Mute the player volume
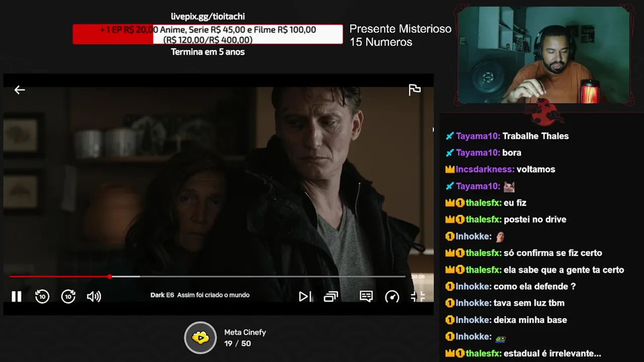Viewport: 644px width, 362px height. click(94, 297)
